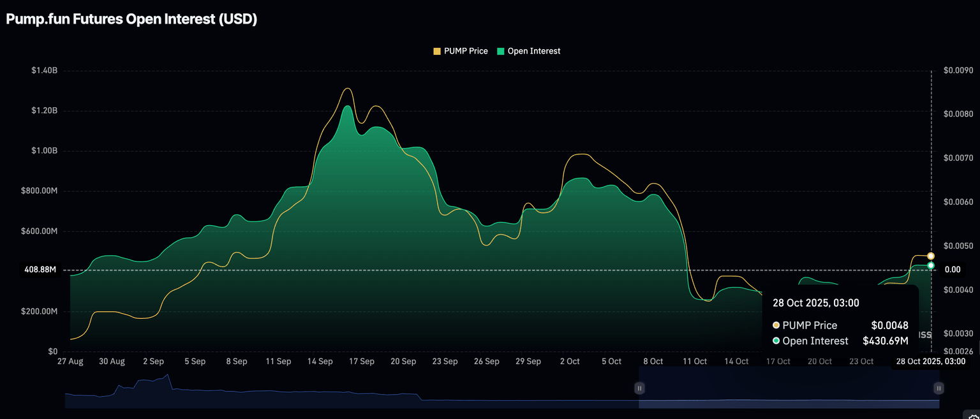980x419 pixels.
Task: Click the $430.69M Open Interest tooltip value
Action: [885, 341]
